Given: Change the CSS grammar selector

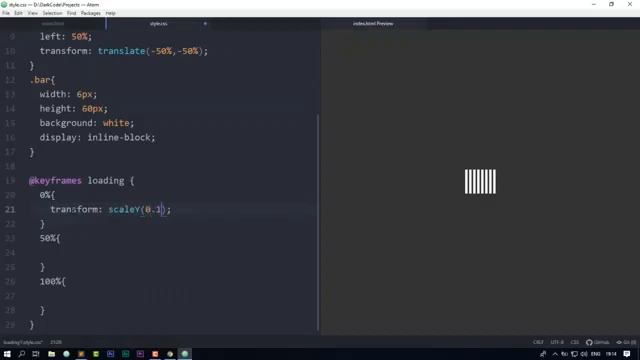Looking at the screenshot, I should (575, 342).
